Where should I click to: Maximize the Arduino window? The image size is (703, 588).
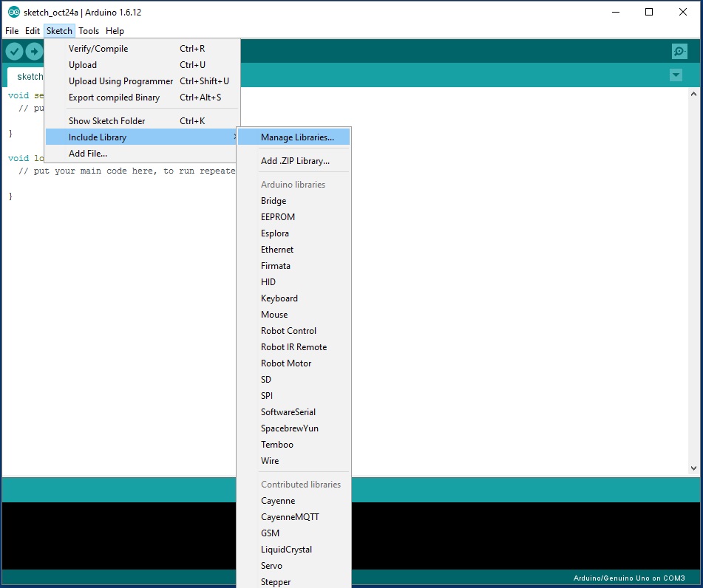(x=649, y=12)
